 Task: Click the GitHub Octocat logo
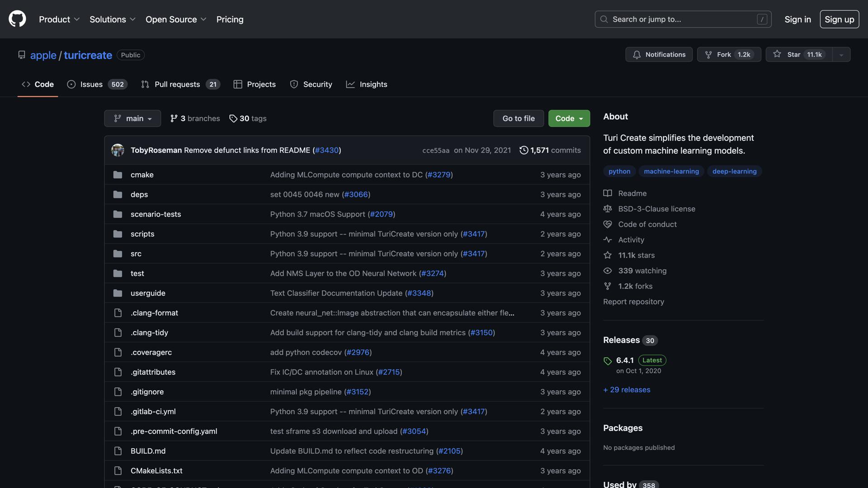[17, 19]
